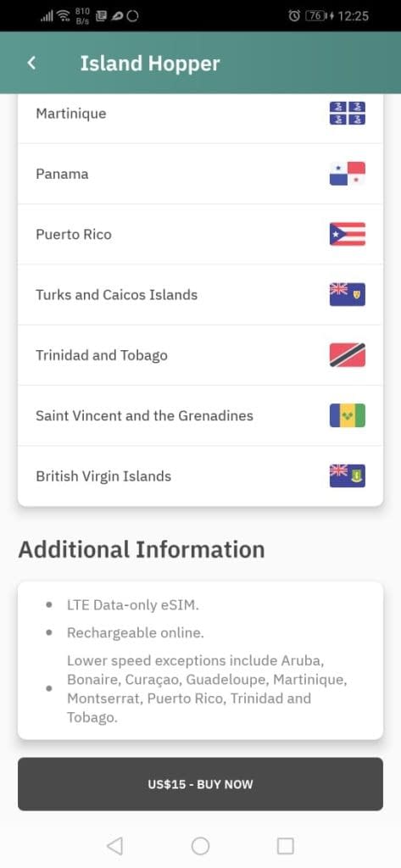Buy the plan with US$15 button
Screen dimensions: 401x868
(200, 784)
